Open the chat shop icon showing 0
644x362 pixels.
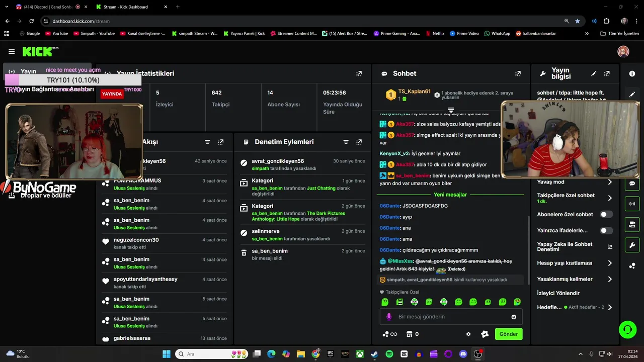click(x=412, y=334)
